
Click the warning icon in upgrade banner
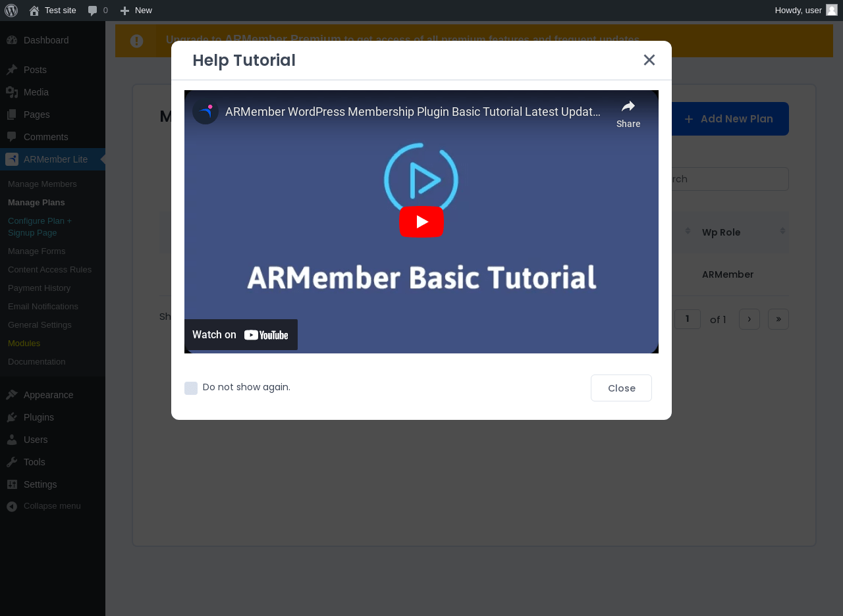(136, 41)
